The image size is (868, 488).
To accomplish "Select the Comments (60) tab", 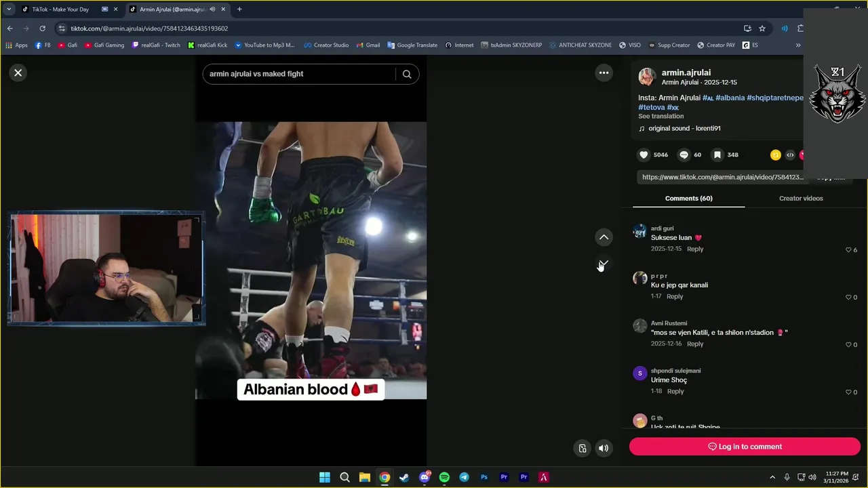I will pyautogui.click(x=688, y=199).
